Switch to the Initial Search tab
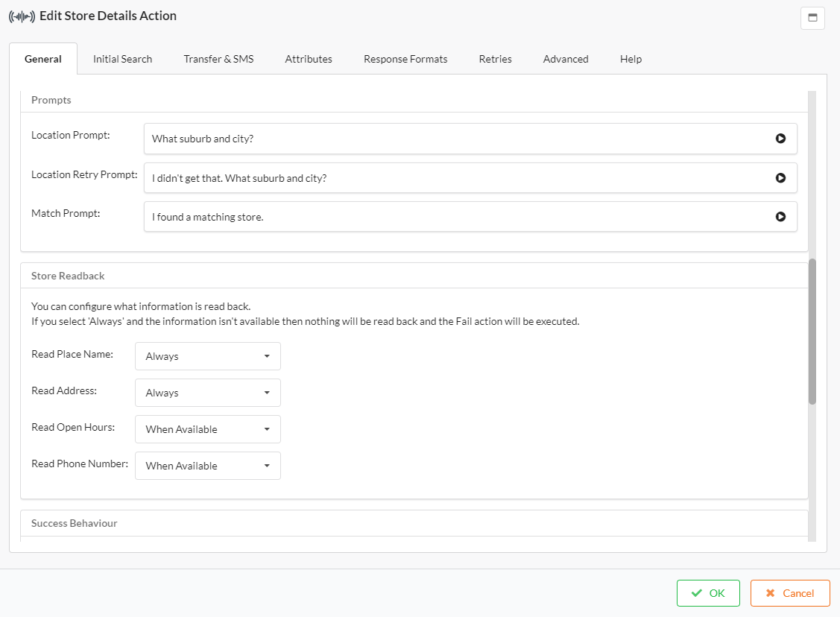 122,59
